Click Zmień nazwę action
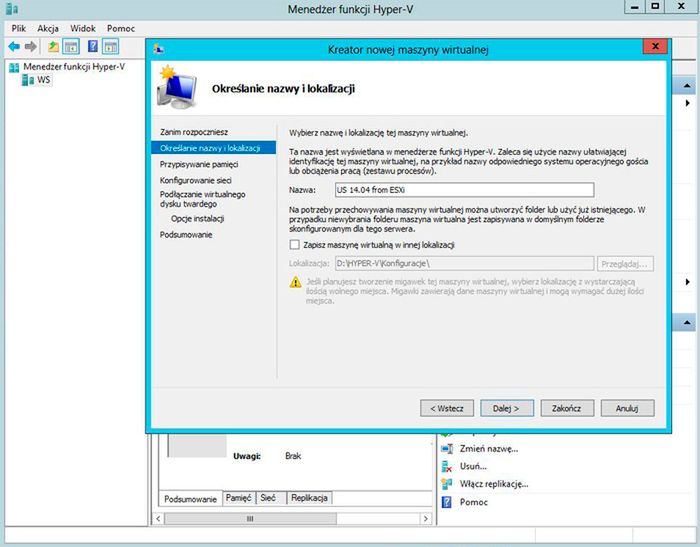The image size is (700, 547). (x=489, y=449)
